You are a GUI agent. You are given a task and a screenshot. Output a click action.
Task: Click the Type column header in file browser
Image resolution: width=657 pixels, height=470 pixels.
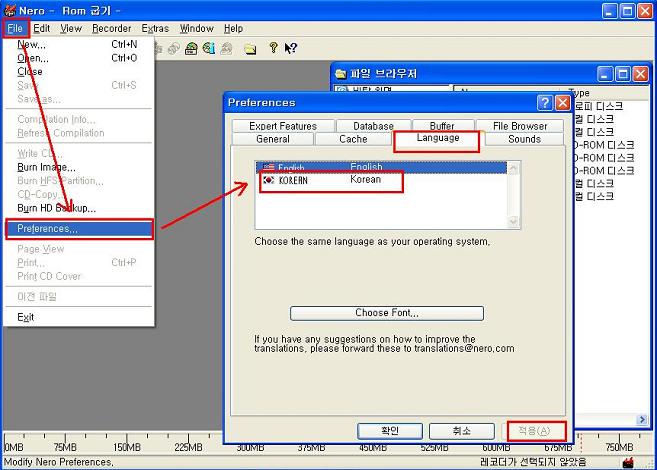[606, 93]
